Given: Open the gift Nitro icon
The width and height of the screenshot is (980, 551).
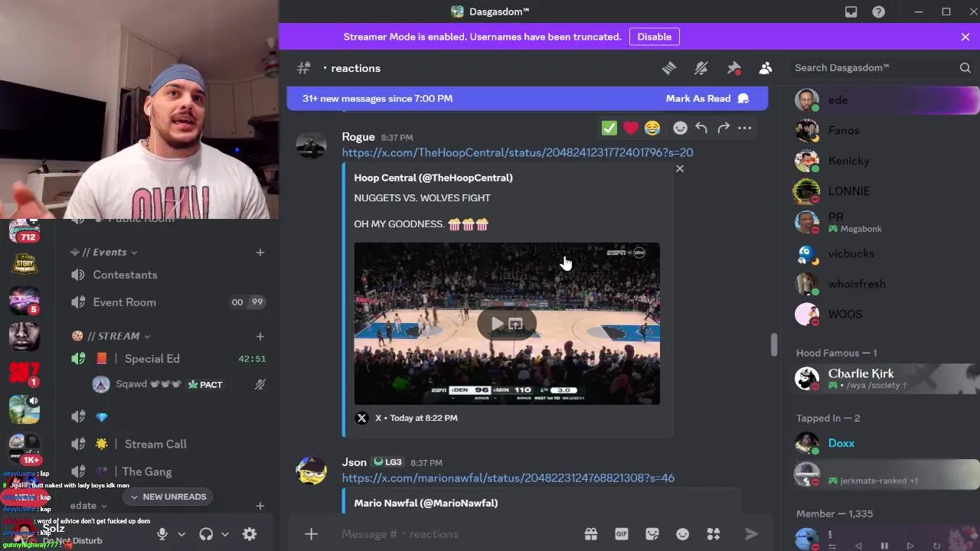Looking at the screenshot, I should coord(591,534).
